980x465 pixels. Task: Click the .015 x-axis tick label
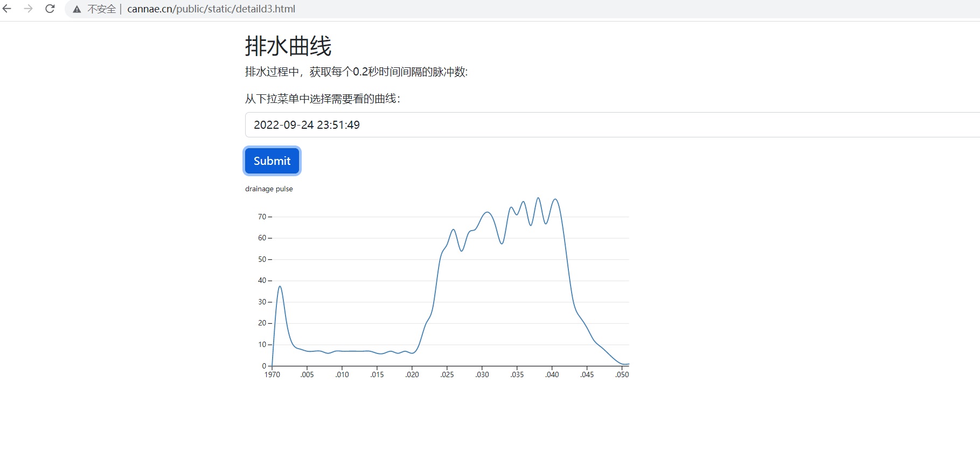tap(377, 374)
